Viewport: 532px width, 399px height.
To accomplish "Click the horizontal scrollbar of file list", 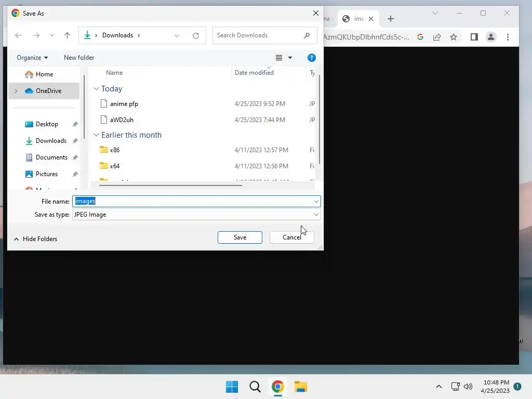I will (x=170, y=185).
